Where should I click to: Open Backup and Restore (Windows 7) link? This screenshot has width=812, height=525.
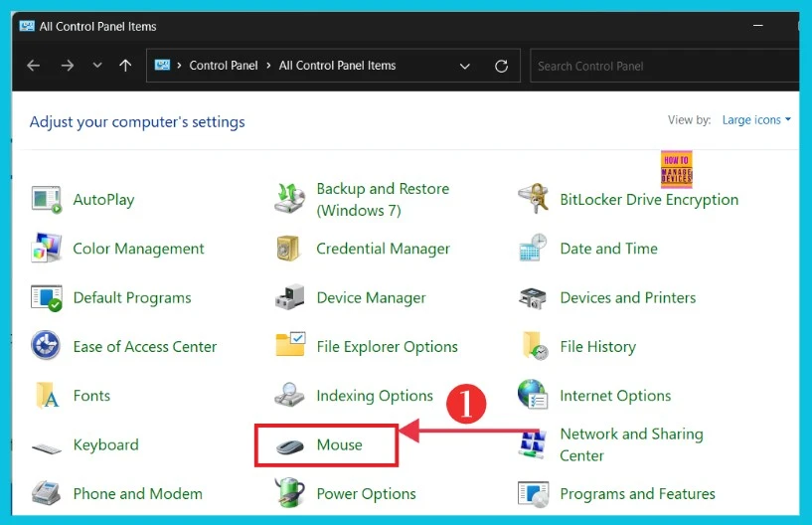383,200
